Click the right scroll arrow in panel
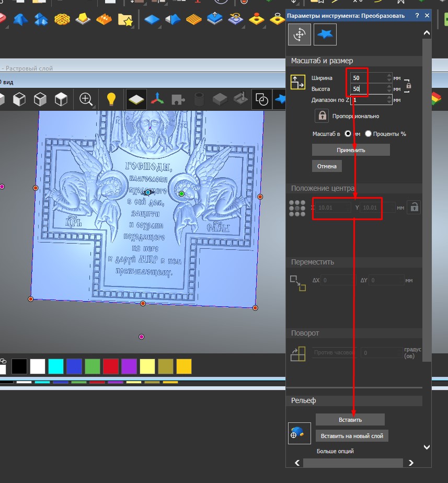The width and height of the screenshot is (448, 483). (411, 463)
